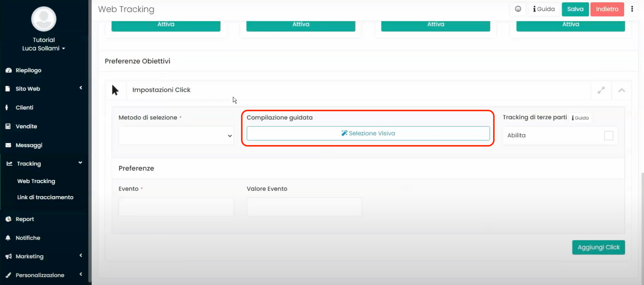
Task: Click the Messaggi envelope icon
Action: tap(8, 145)
